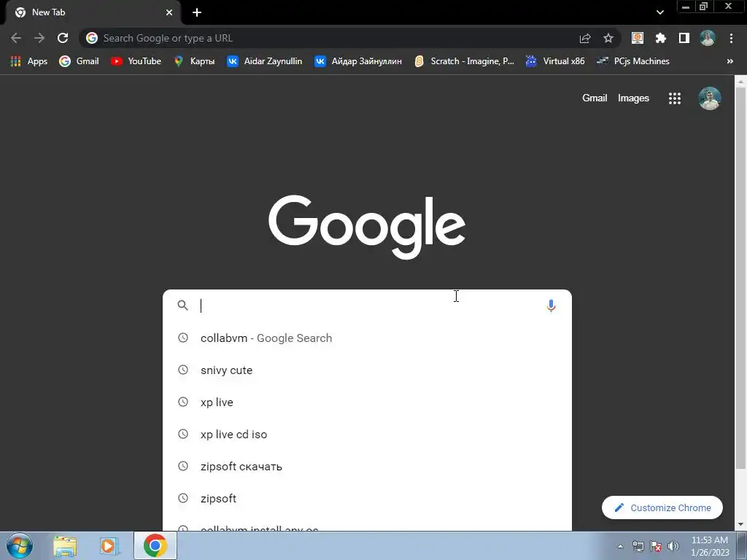Click the Google logo doodle
This screenshot has width=747, height=560.
pos(367,227)
